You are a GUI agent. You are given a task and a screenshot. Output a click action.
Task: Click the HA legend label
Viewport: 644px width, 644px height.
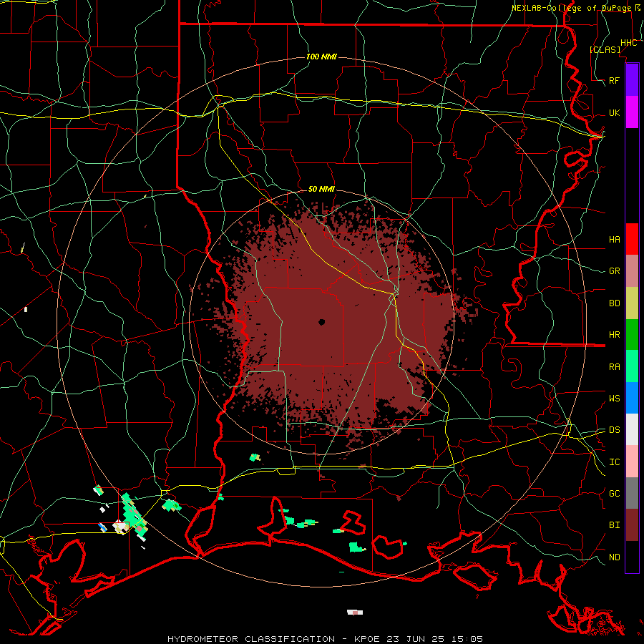[x=614, y=240]
